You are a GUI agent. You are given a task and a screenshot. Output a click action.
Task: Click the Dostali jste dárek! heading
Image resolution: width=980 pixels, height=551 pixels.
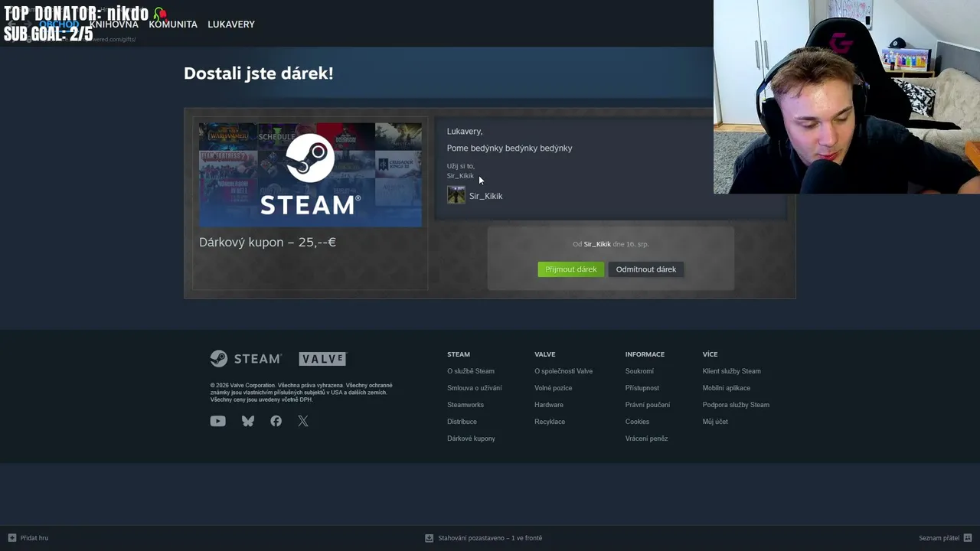(258, 73)
